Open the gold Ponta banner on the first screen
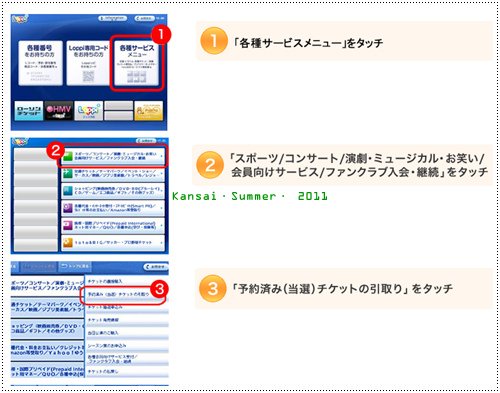This screenshot has height=393, width=500. tap(149, 111)
